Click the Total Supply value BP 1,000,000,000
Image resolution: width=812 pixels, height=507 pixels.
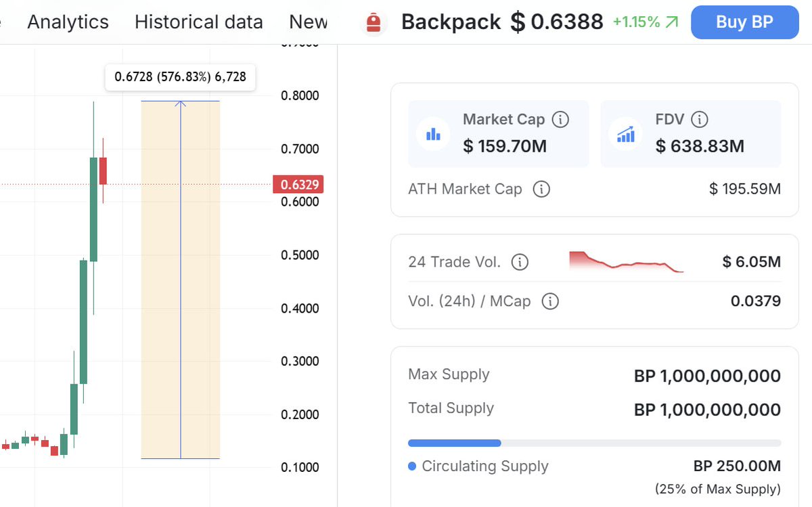tap(707, 410)
